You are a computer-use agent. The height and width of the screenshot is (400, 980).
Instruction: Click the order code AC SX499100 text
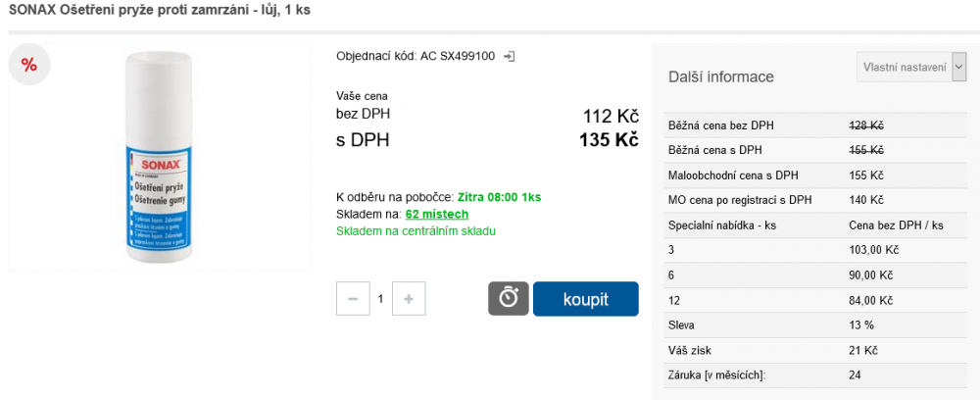[x=458, y=56]
